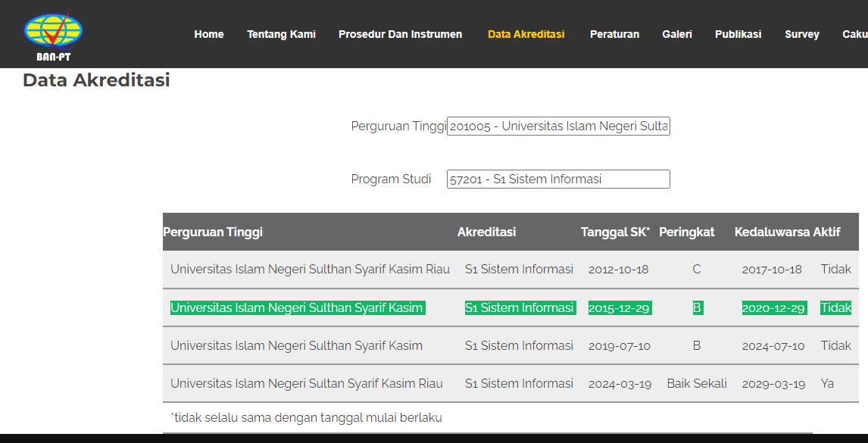
Task: Click the highlighted rank B cell
Action: (698, 308)
